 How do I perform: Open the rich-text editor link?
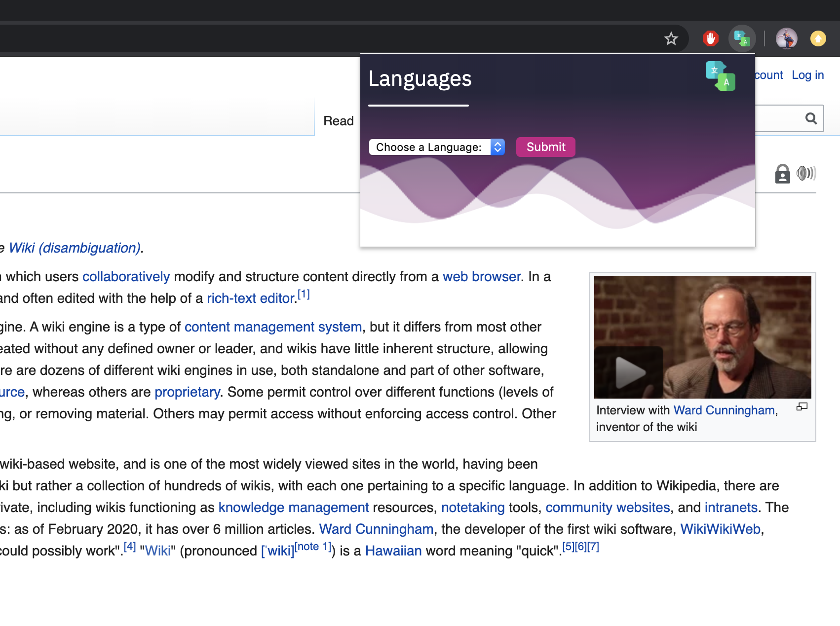tap(250, 298)
